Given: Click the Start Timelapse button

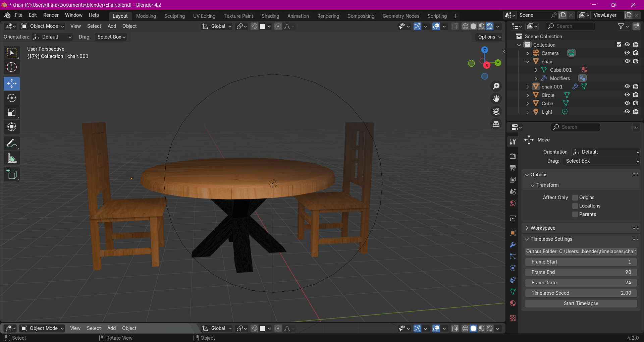Looking at the screenshot, I should pyautogui.click(x=581, y=303).
